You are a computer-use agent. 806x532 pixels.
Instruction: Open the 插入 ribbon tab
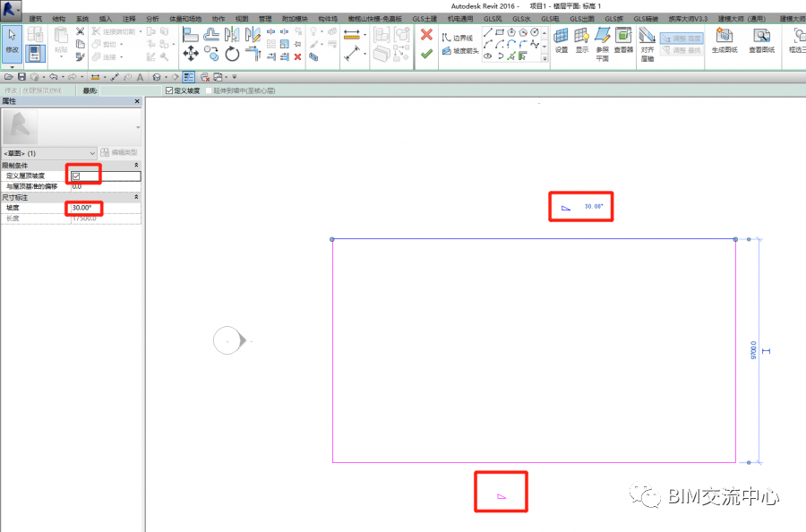106,19
